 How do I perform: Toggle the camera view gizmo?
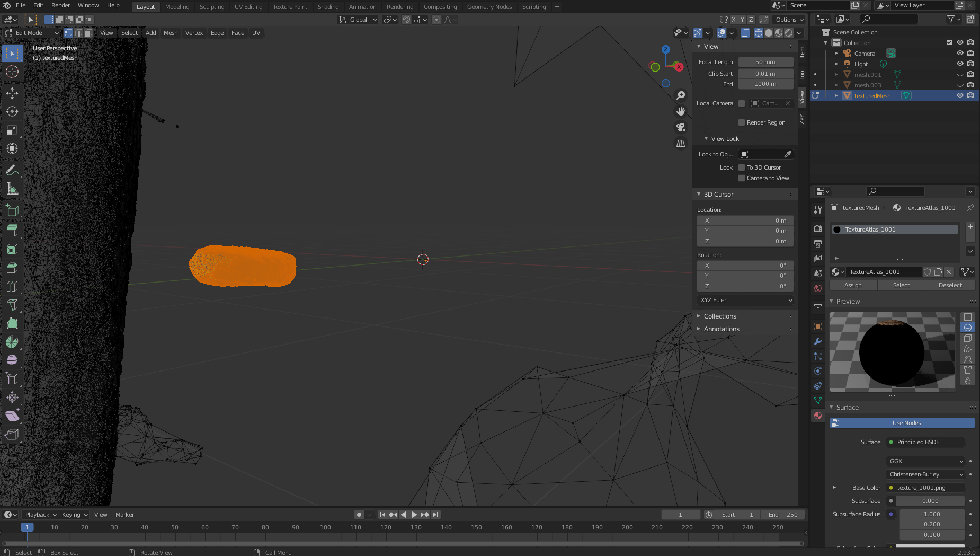pos(681,127)
